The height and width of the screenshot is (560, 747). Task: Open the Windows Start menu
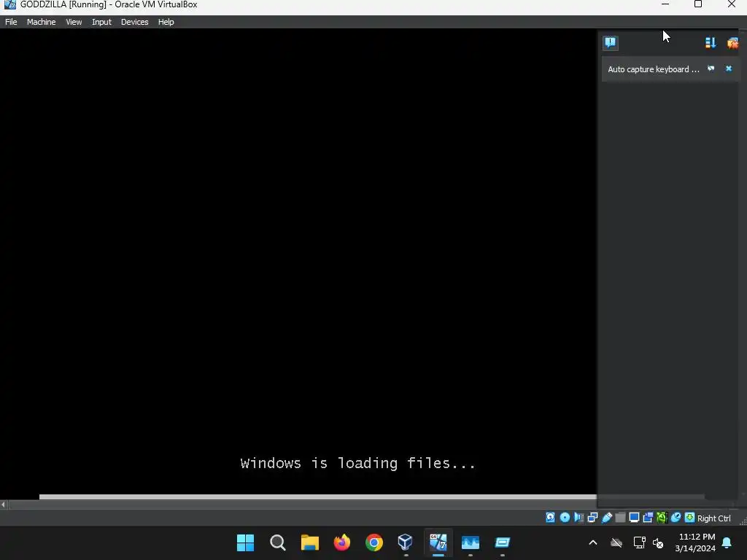click(245, 542)
